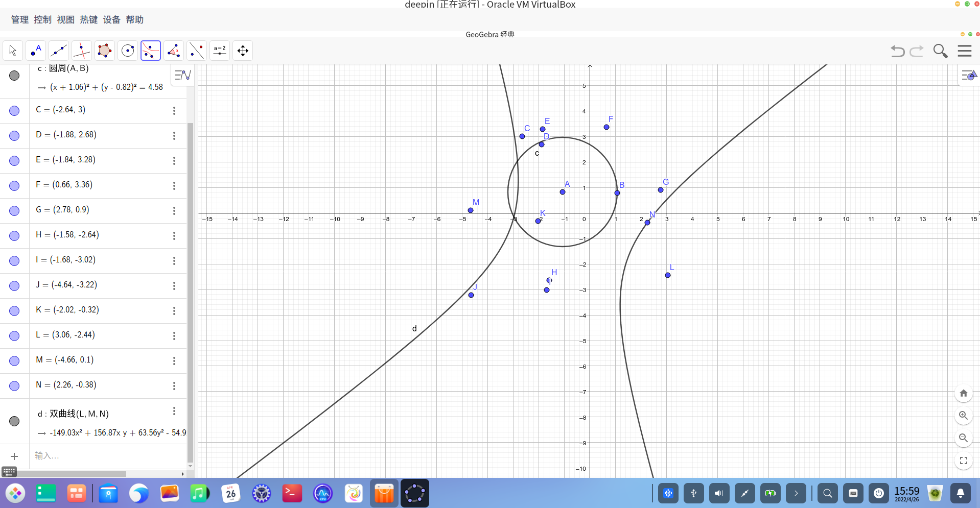Open the 设备 menu
Screen dimensions: 980x508
click(112, 20)
